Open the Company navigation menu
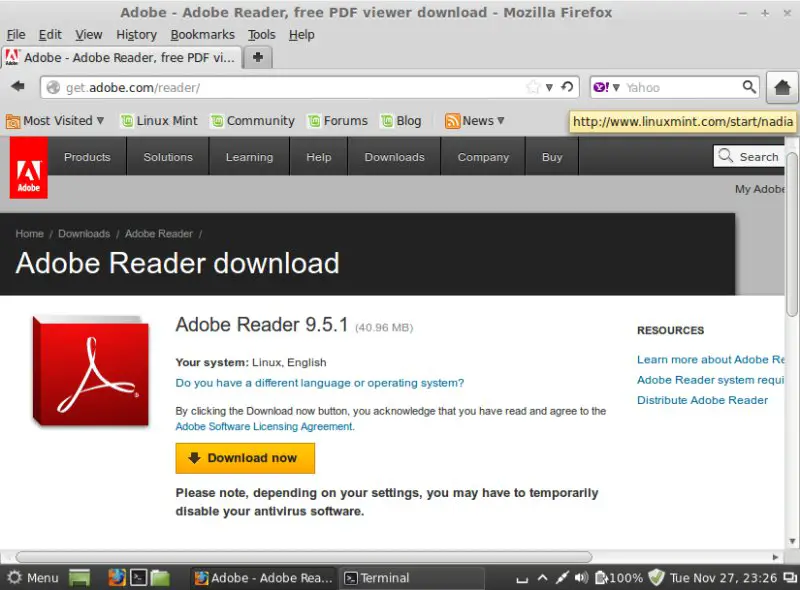This screenshot has width=800, height=590. point(483,157)
